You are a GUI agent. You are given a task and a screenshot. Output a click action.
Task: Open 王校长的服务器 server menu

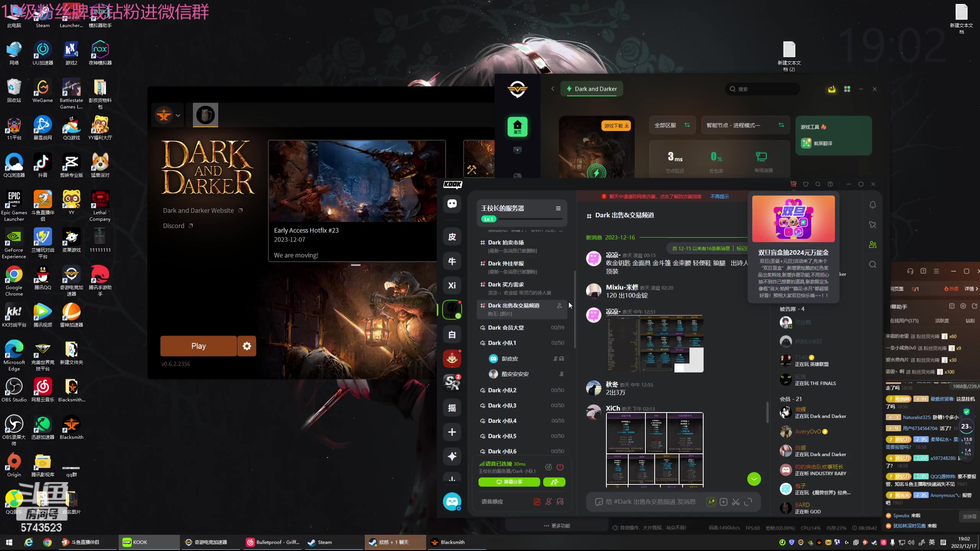pyautogui.click(x=558, y=209)
